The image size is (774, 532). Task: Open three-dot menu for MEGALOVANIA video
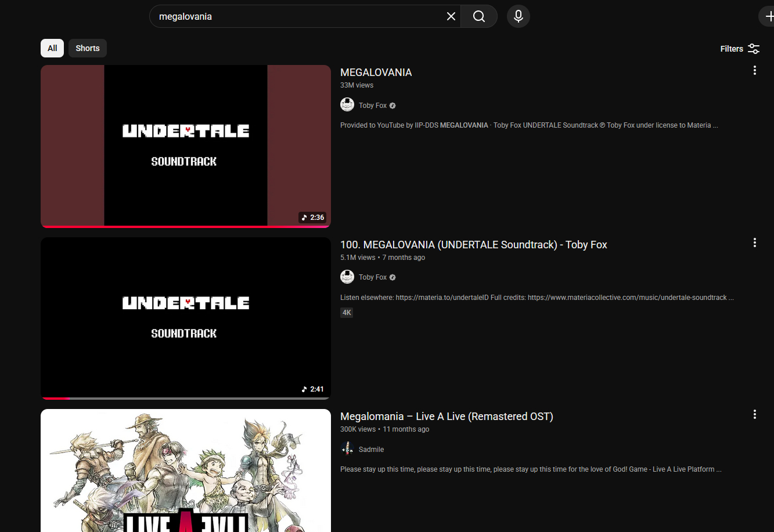(x=754, y=71)
